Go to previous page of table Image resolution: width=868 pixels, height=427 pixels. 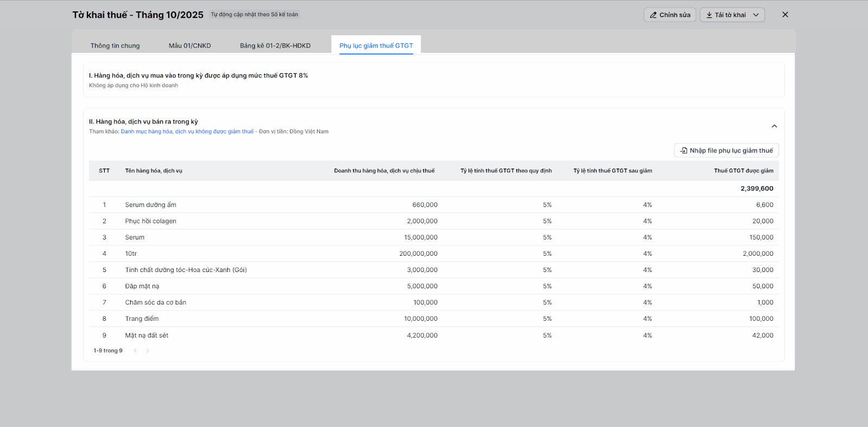pyautogui.click(x=135, y=351)
